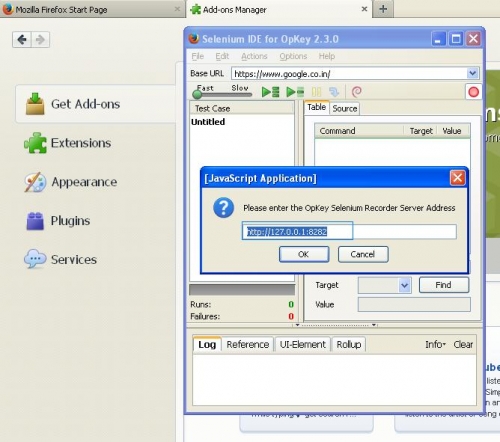
Task: Expand the Info log level dropdown
Action: point(435,344)
